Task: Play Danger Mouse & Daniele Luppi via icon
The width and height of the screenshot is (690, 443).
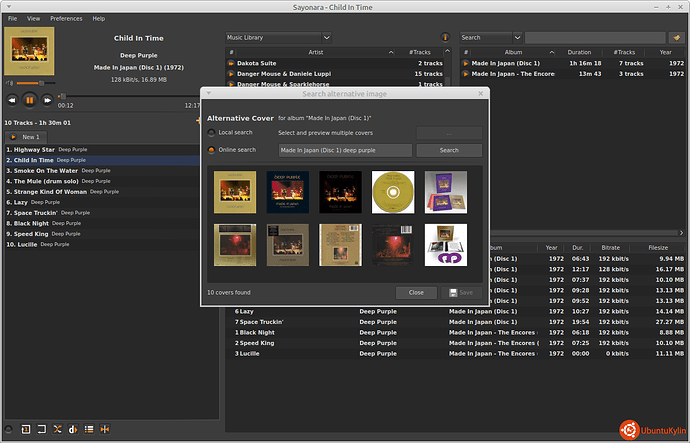Action: (231, 74)
